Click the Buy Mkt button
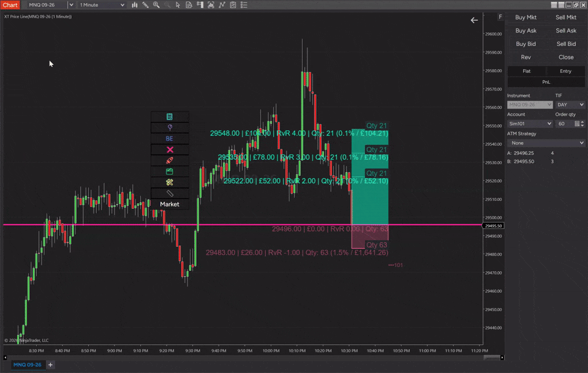588x373 pixels. tap(526, 17)
